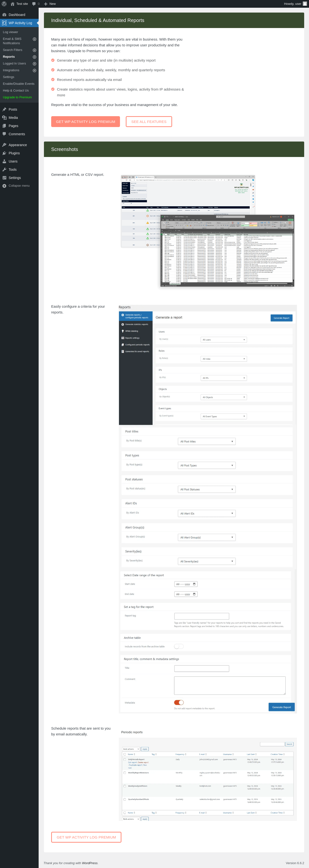
Task: Click the plus icon beside Reports submenu
Action: 34,57
